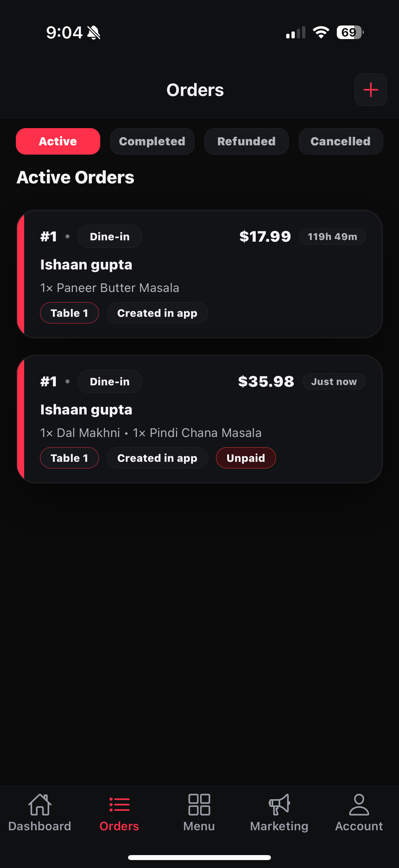Tap the Just now time badge
Screen dimensions: 399x868
[x=334, y=382]
